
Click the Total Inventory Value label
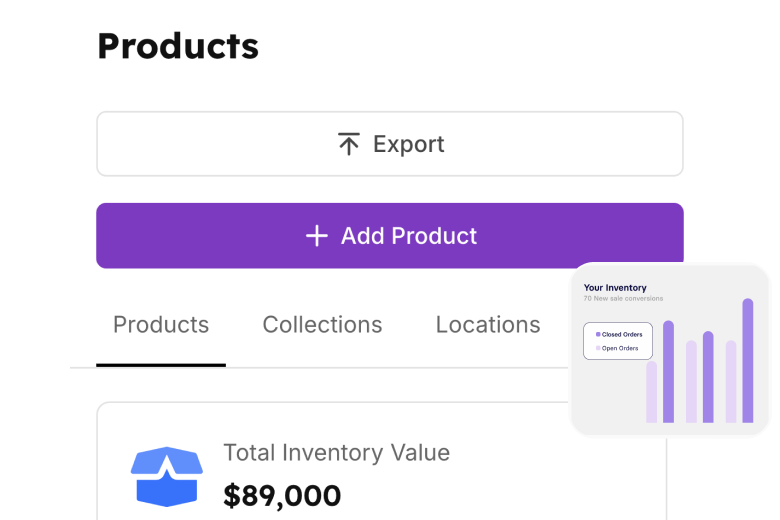337,453
